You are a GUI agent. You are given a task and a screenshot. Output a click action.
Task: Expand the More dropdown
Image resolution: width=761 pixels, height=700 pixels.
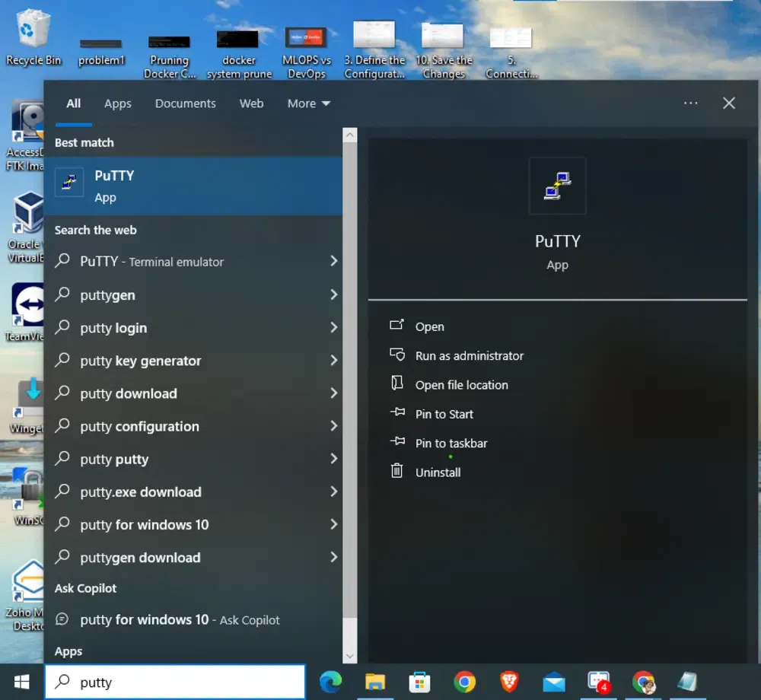click(x=309, y=103)
